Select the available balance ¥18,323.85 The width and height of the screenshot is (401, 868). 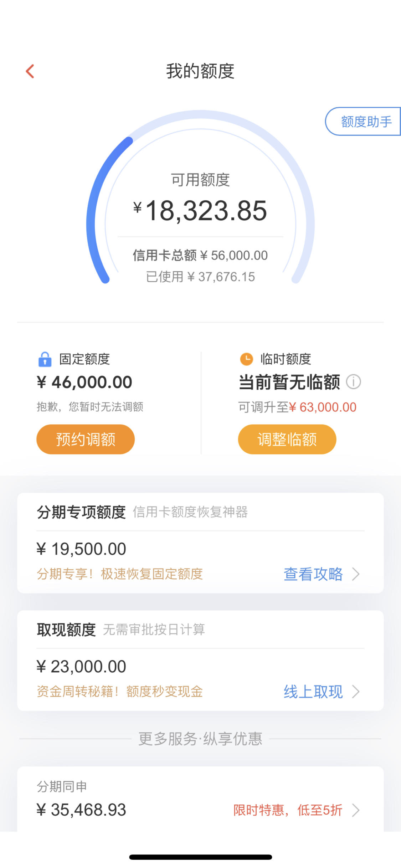[200, 211]
